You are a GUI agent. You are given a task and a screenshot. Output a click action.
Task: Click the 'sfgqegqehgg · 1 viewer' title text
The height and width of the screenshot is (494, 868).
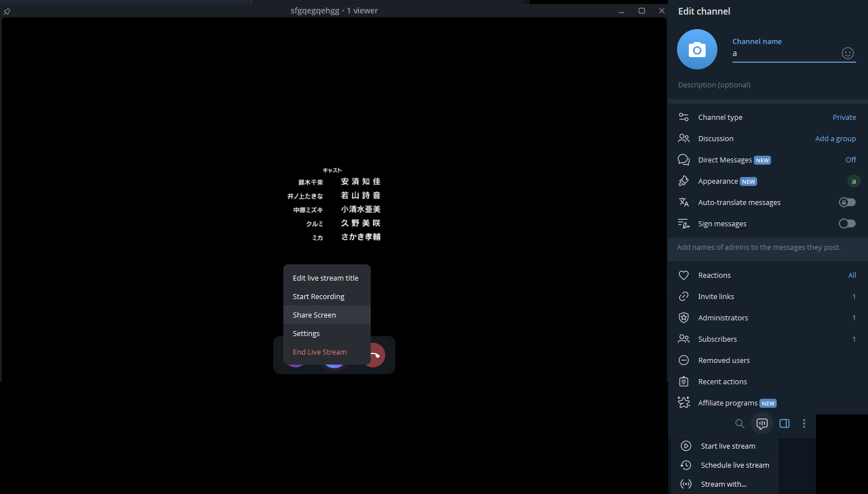pos(334,11)
